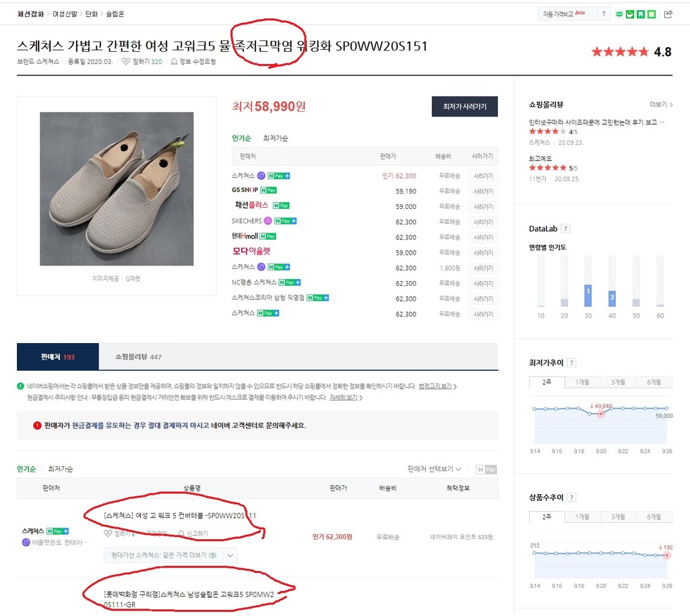The width and height of the screenshot is (690, 616).
Task: Expand '현대가산 스케쳐스' 같은 가격 더보기 arrow
Action: tap(230, 555)
